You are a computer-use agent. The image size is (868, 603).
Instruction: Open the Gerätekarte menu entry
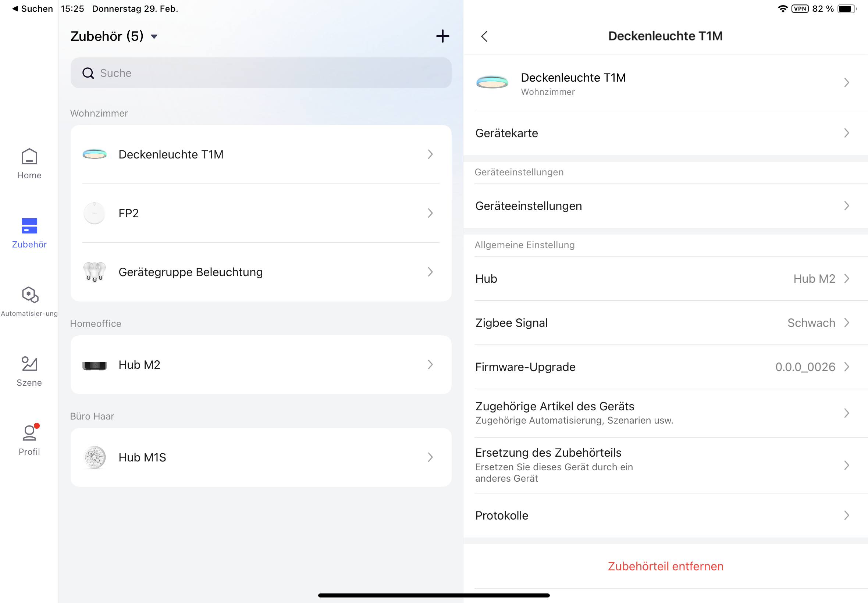click(x=665, y=133)
